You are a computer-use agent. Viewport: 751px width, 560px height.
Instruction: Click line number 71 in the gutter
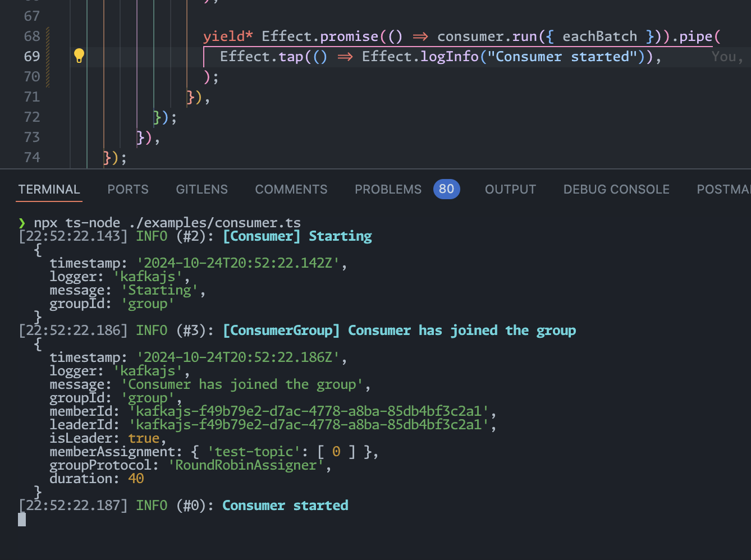tap(32, 97)
